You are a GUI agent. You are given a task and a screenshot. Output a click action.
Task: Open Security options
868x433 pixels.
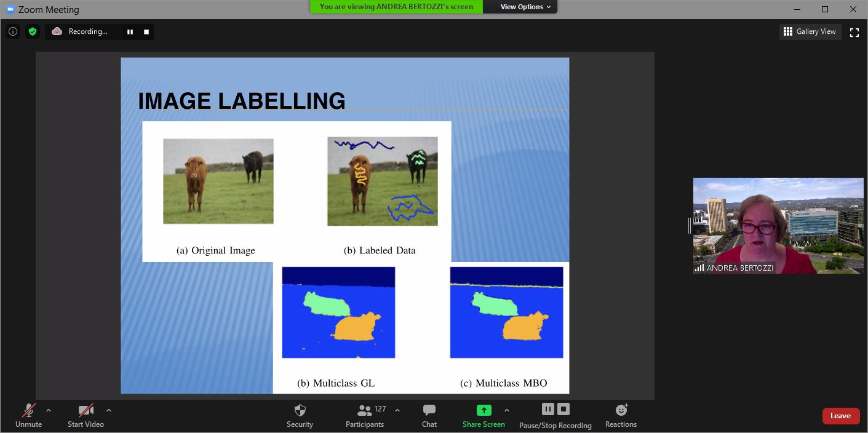click(300, 416)
